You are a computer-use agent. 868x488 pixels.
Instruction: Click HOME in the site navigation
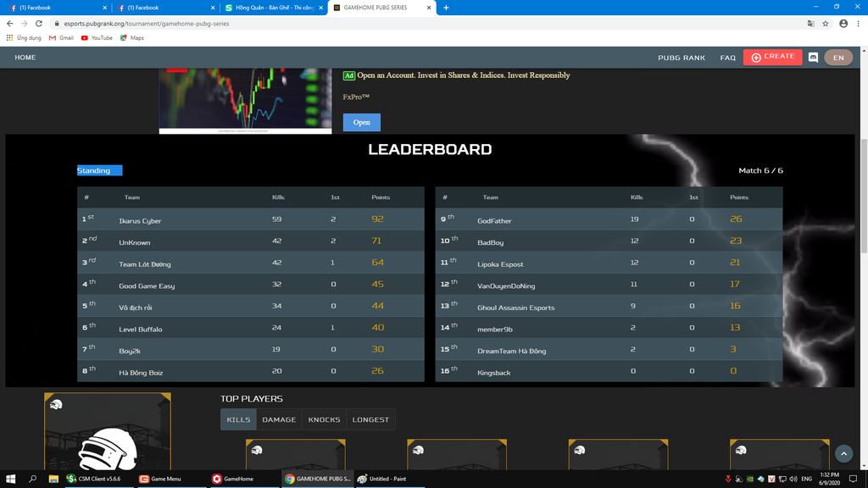click(25, 58)
